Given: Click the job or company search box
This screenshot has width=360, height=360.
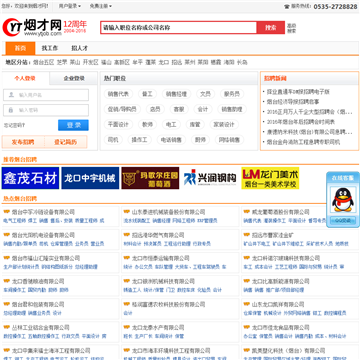Looking at the screenshot, I should 179,27.
